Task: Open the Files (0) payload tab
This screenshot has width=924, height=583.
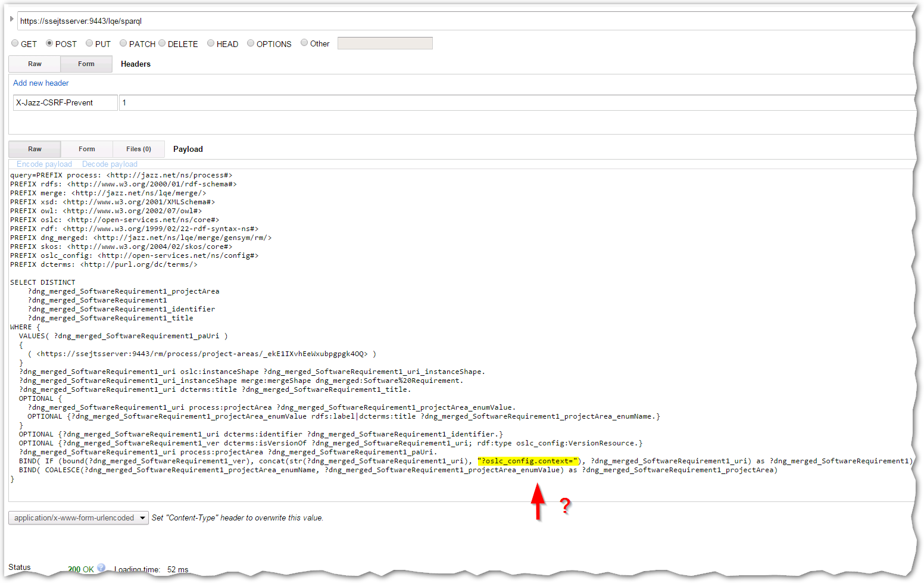Action: (x=139, y=149)
